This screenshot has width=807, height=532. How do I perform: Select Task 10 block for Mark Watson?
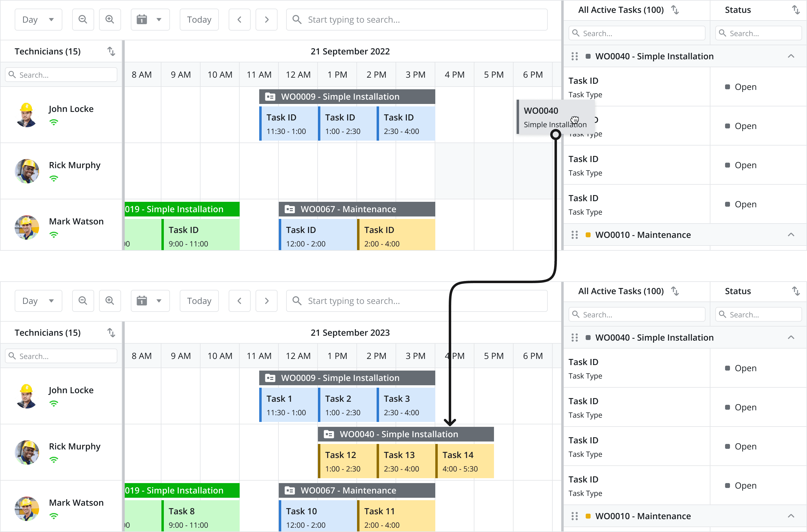pyautogui.click(x=318, y=516)
